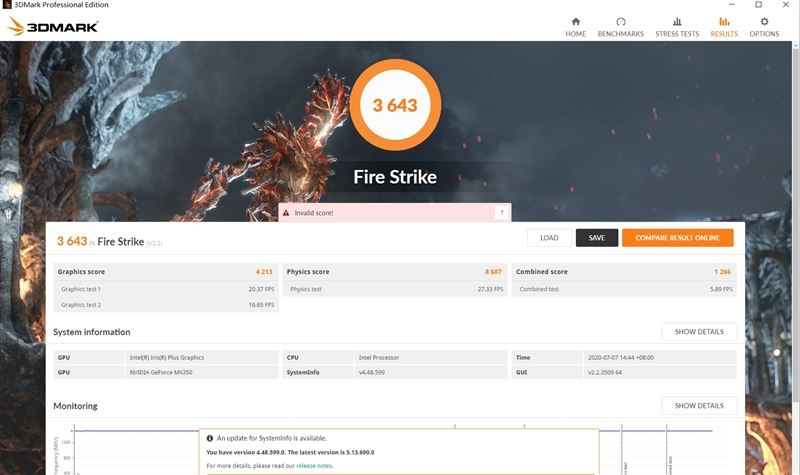The image size is (800, 475).
Task: Click the Graphics test 2 row
Action: [166, 305]
